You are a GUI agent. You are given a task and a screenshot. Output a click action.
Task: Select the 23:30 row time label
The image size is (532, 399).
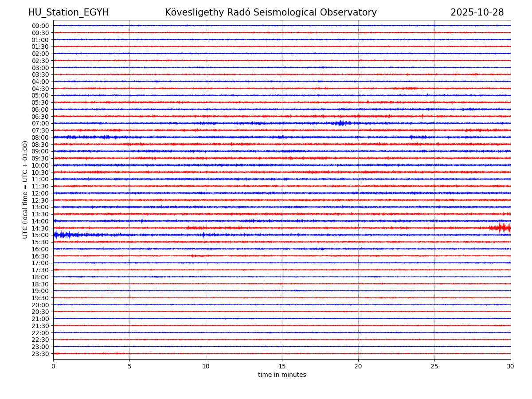coord(40,354)
